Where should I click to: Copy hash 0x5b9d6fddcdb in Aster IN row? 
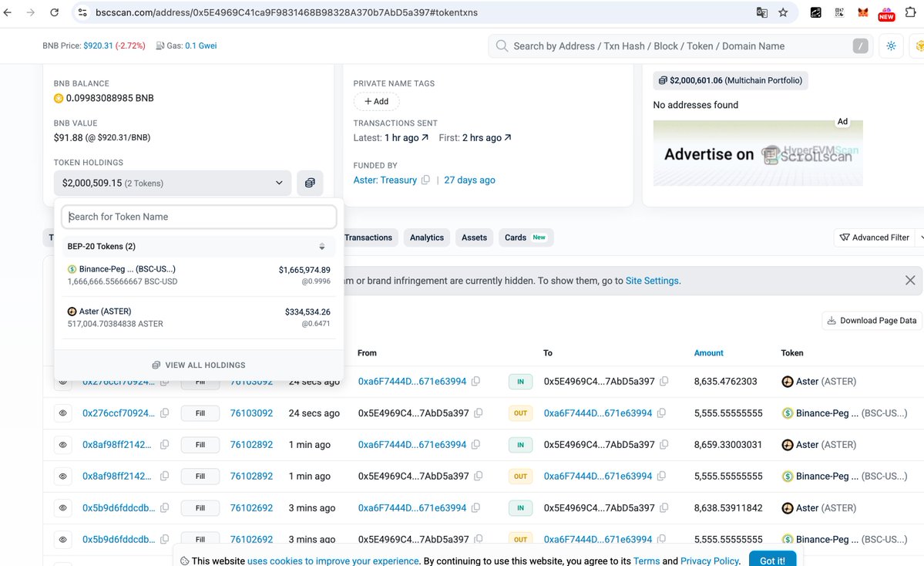pyautogui.click(x=164, y=507)
